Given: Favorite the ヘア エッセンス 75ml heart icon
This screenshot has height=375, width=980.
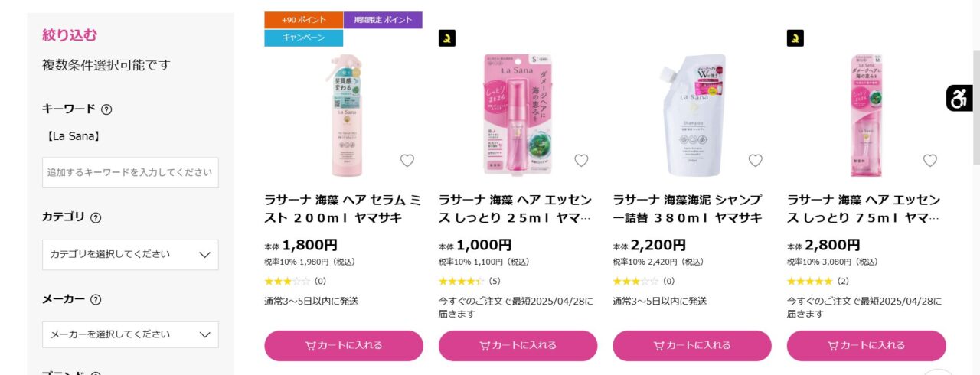Looking at the screenshot, I should point(930,160).
